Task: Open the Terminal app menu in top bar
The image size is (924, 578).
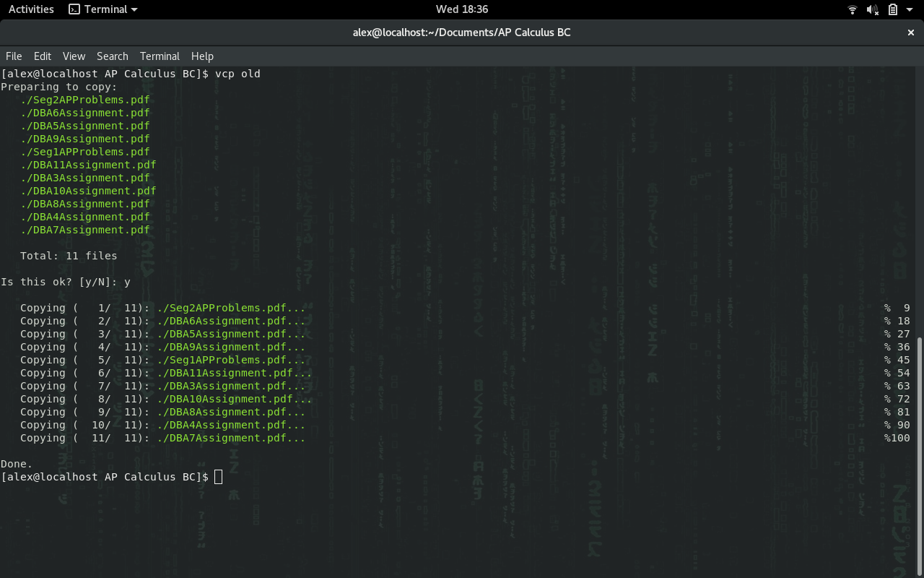Action: [x=103, y=9]
